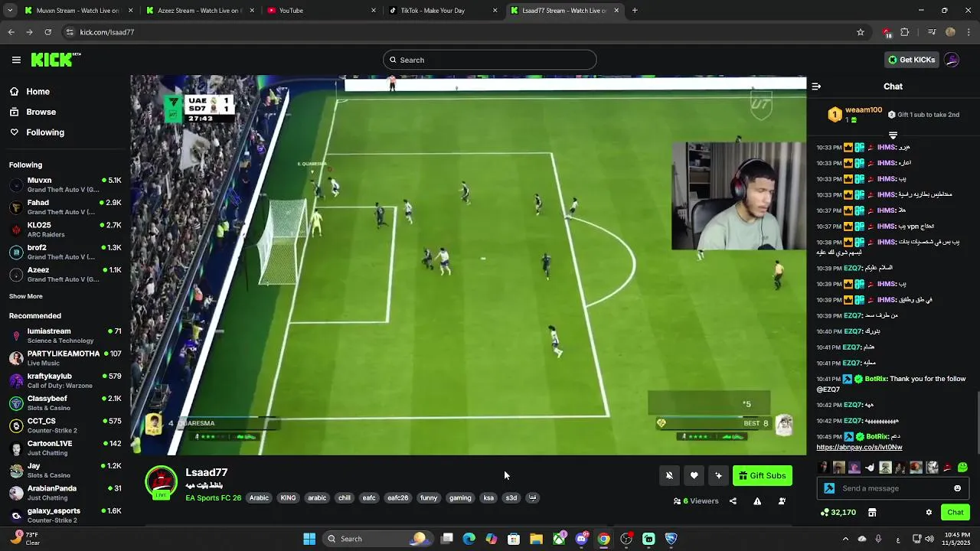Open the Browse section
The height and width of the screenshot is (551, 980).
(x=41, y=112)
